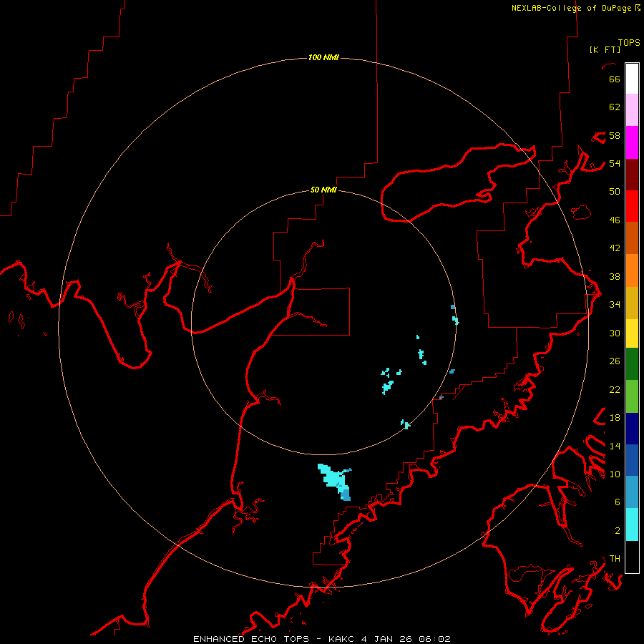
Task: Click the darker blue tail of the large southern echo
Action: (346, 494)
